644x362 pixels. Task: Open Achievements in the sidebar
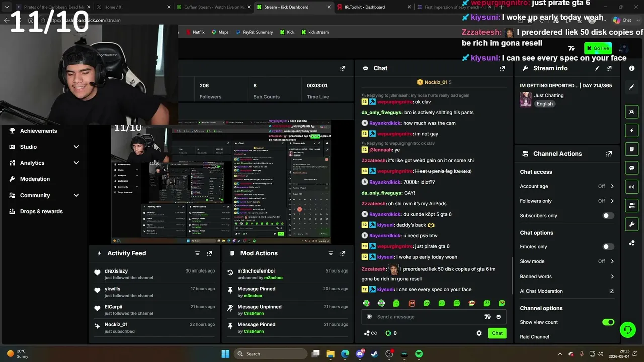click(x=38, y=131)
